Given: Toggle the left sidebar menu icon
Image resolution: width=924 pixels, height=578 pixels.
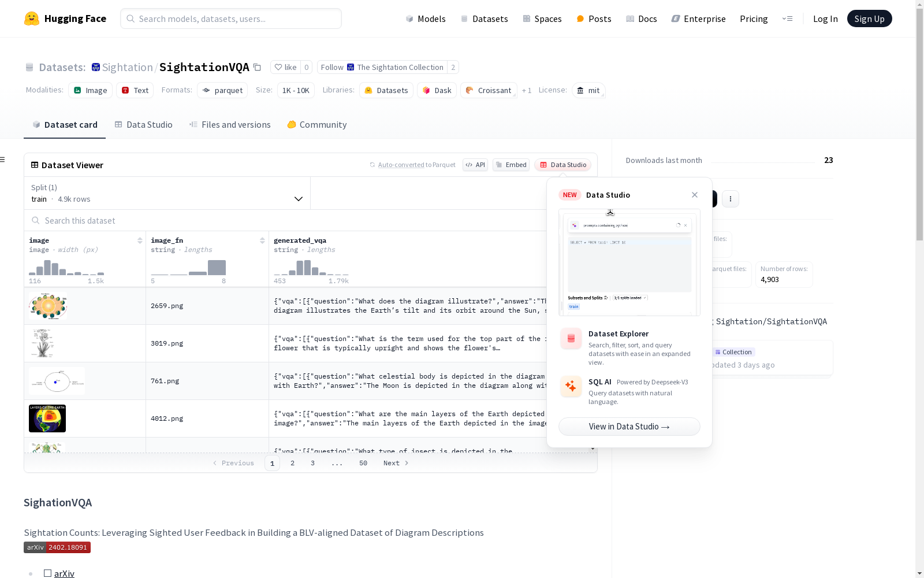Looking at the screenshot, I should (3, 160).
